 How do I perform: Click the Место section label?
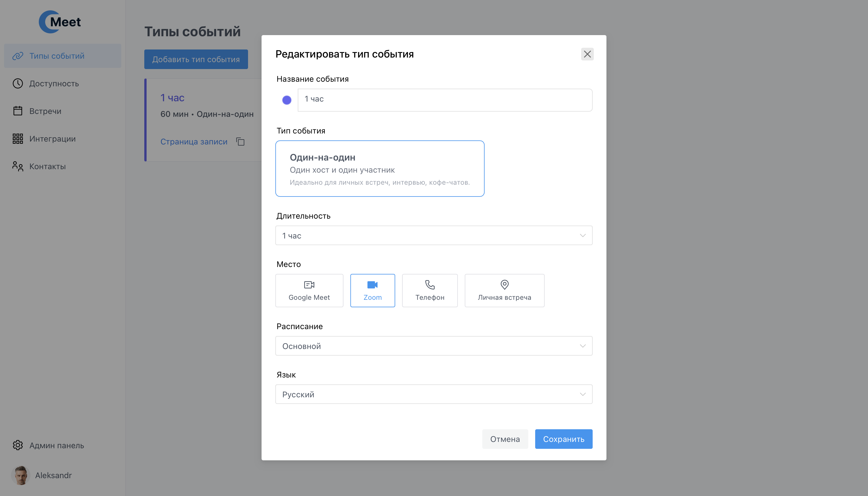[x=289, y=264]
